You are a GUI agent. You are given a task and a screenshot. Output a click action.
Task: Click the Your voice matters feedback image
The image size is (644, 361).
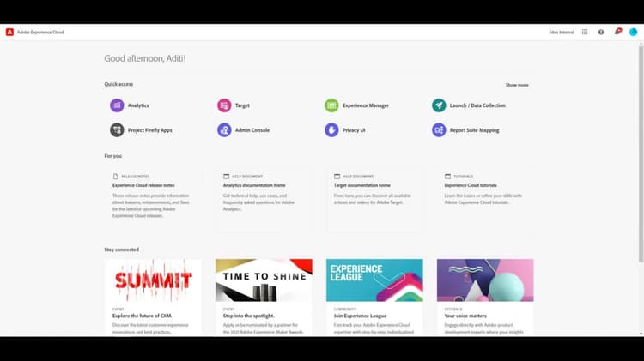[485, 280]
